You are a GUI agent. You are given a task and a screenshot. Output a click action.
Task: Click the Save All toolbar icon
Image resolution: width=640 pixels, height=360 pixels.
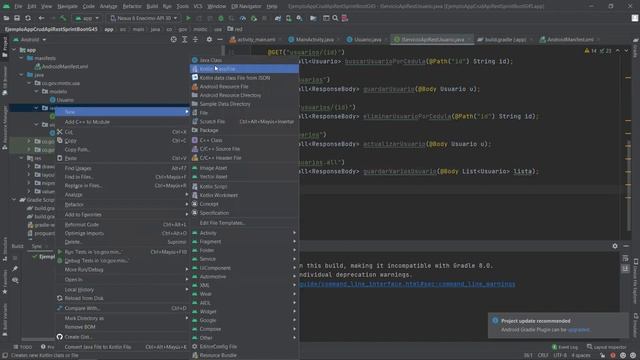(17, 18)
